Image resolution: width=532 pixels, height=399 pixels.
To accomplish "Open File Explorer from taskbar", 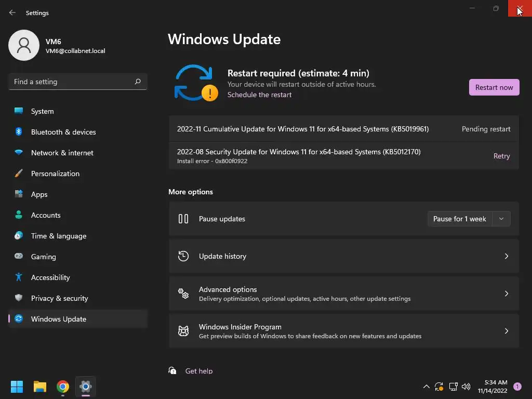I will point(40,387).
